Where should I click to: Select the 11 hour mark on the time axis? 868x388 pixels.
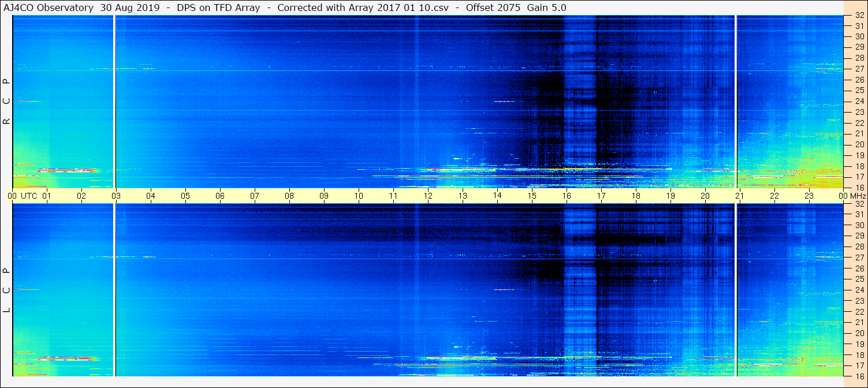[393, 196]
